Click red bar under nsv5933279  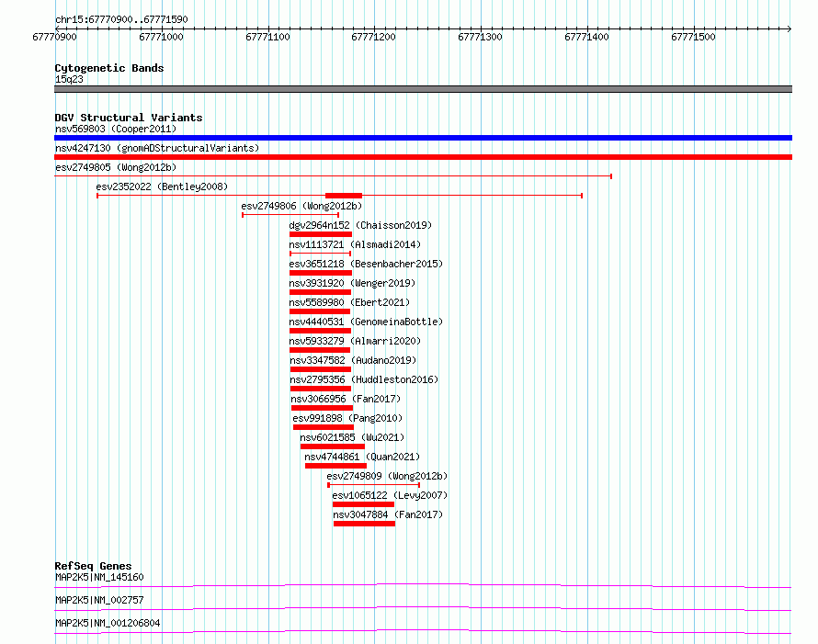pos(320,350)
